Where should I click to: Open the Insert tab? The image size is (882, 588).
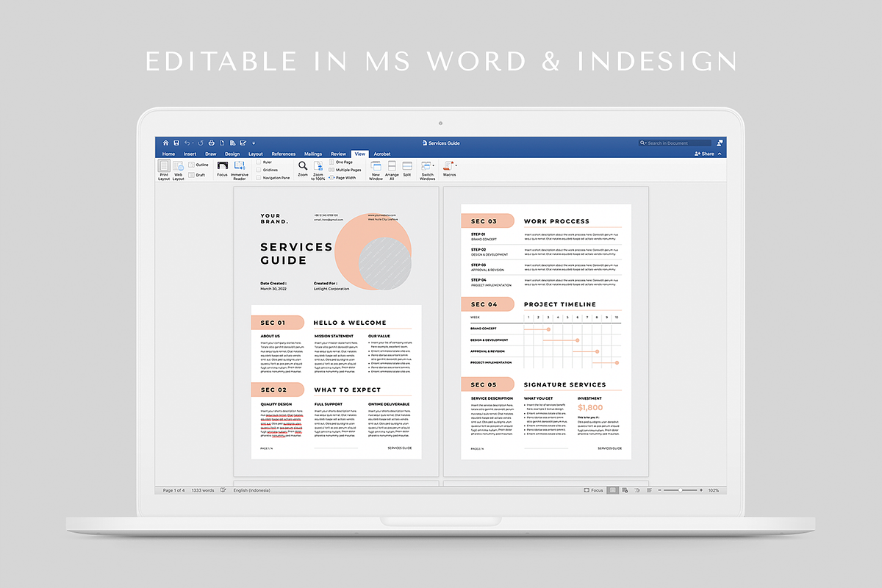click(x=190, y=154)
